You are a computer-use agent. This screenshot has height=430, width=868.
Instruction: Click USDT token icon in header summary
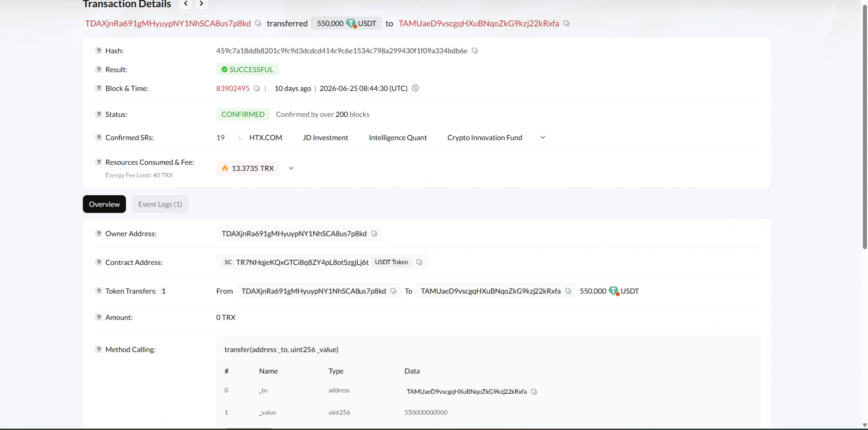tap(351, 23)
